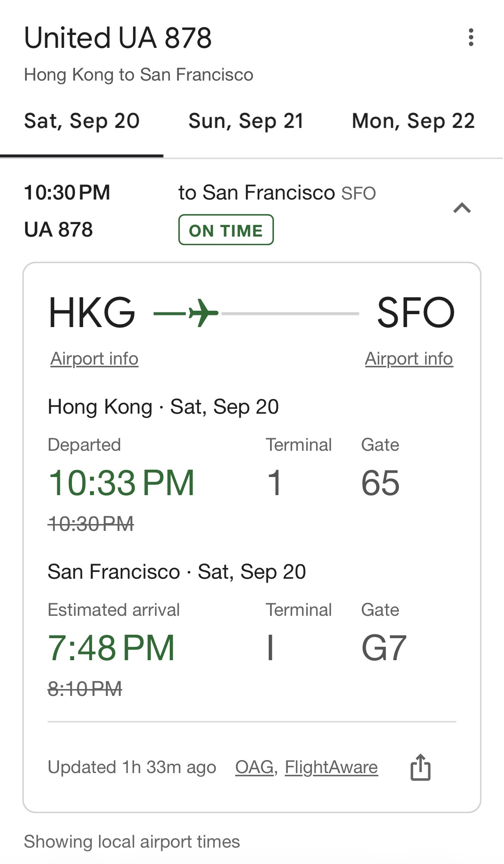Click the green airplane progress icon
This screenshot has width=504, height=864.
coord(203,313)
